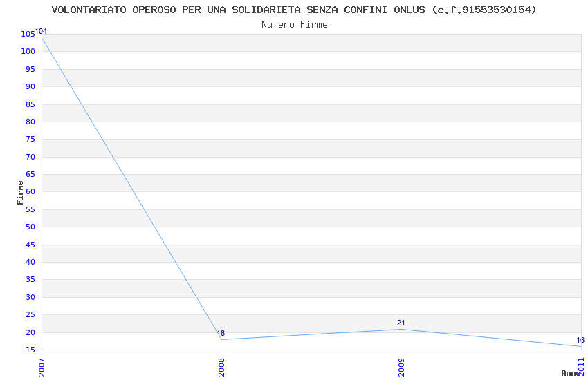Click the 60 y-axis tick label
Viewport: 588px width, 380px height.
[x=30, y=191]
